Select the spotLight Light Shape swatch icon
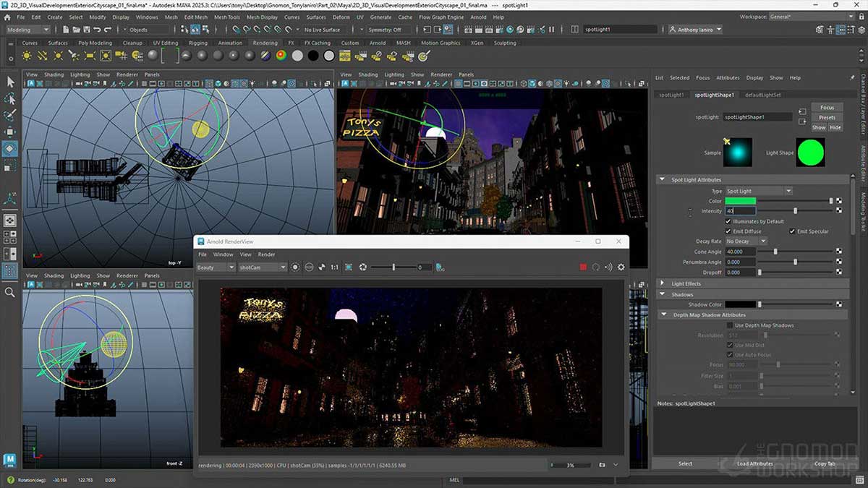The image size is (868, 488). point(810,153)
